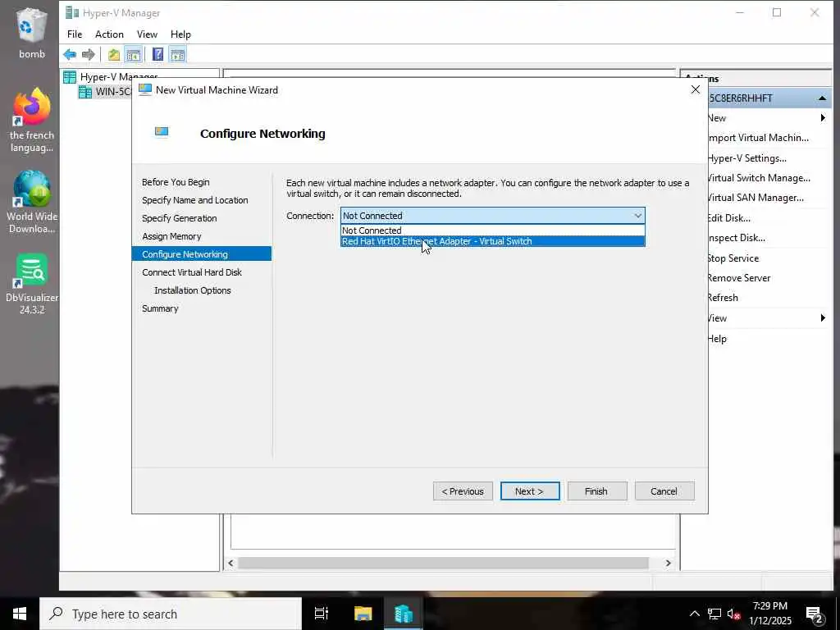Click Help in Actions pane
Image resolution: width=840 pixels, height=630 pixels.
717,339
